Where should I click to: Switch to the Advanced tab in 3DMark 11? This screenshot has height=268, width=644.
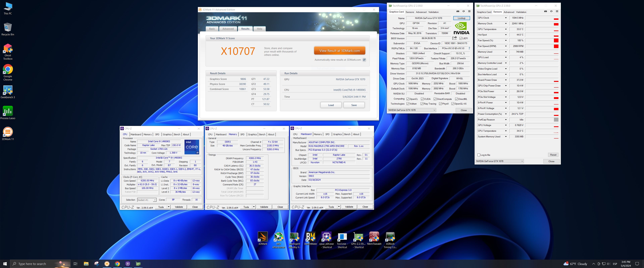228,29
